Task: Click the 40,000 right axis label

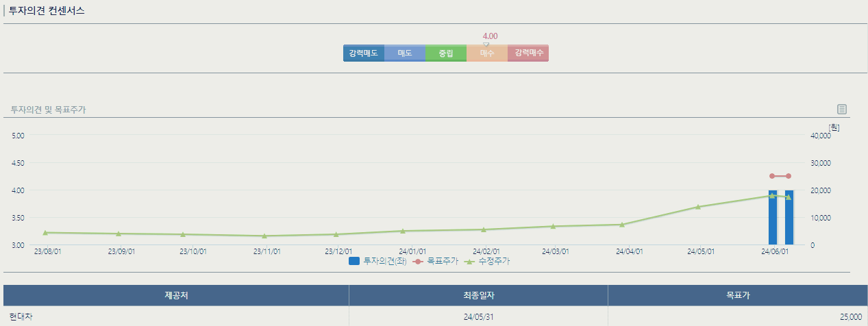Action: click(820, 136)
